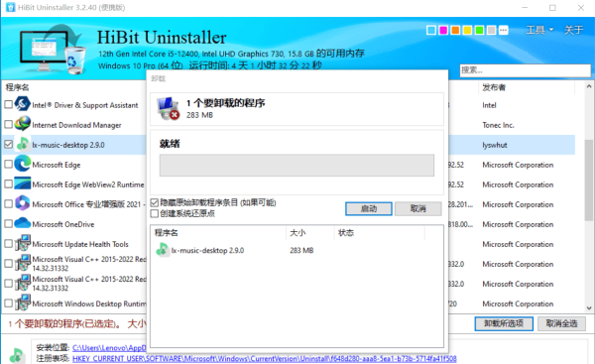
Task: Select Microsoft Edge WebView2 Runtime row text
Action: [x=88, y=184]
